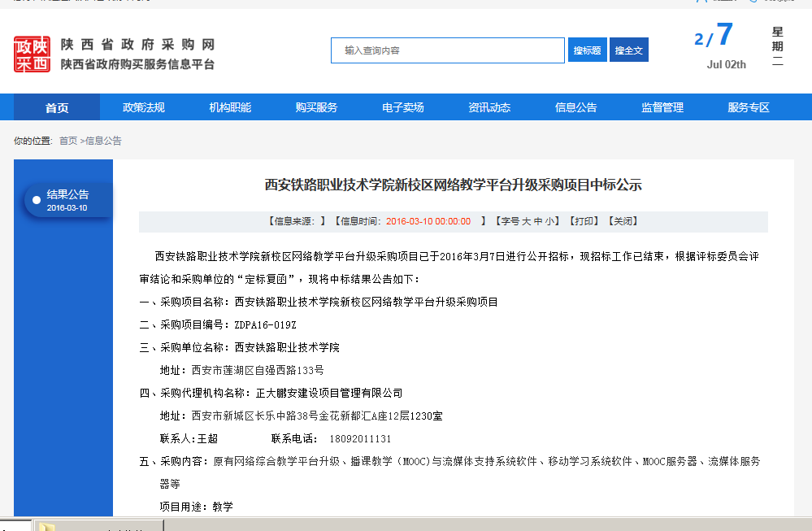This screenshot has height=531, width=812.
Task: Click the 关闭 close link in info bar
Action: pos(624,221)
